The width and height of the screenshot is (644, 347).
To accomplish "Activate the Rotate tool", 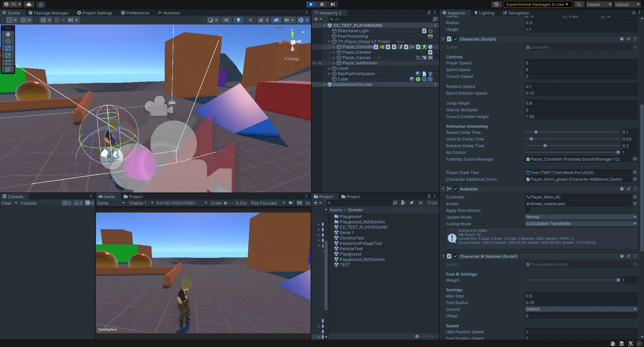I will (8, 48).
